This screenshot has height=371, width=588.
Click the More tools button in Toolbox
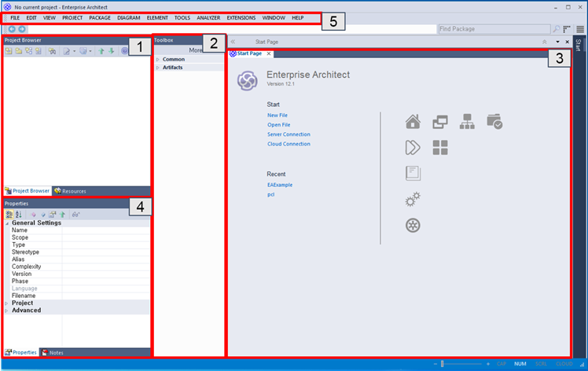(196, 50)
